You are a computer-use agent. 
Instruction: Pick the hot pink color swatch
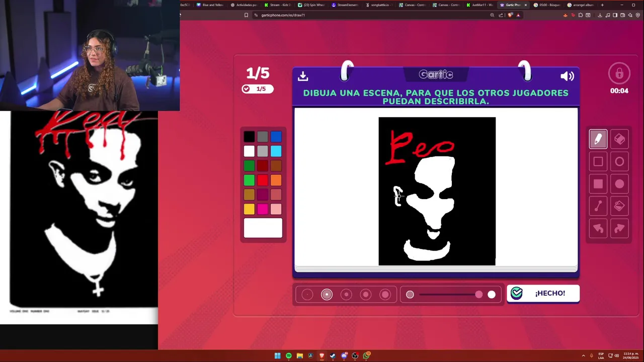point(263,209)
